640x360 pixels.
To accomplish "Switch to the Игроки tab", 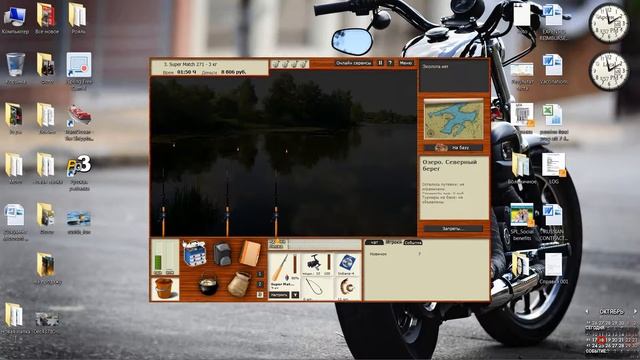I will (393, 242).
